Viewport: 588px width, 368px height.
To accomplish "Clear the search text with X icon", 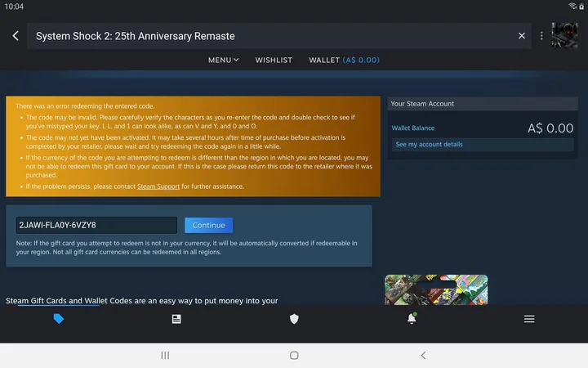I will 522,36.
